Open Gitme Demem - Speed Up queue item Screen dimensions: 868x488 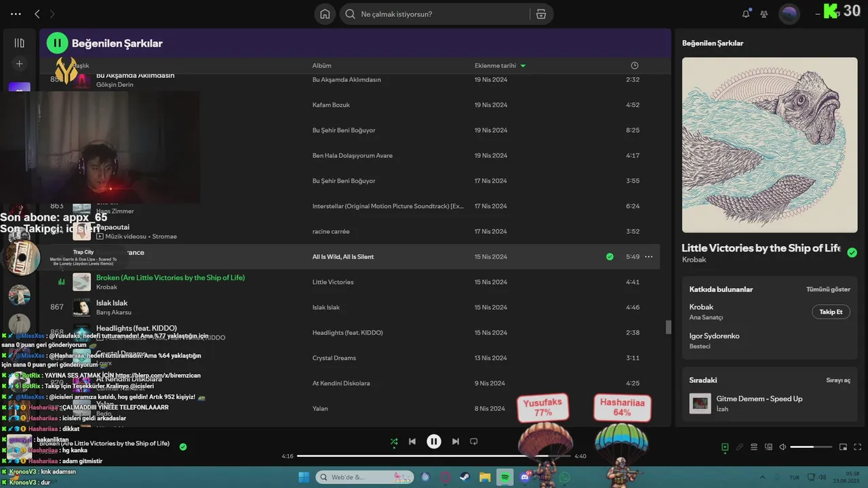click(x=770, y=403)
